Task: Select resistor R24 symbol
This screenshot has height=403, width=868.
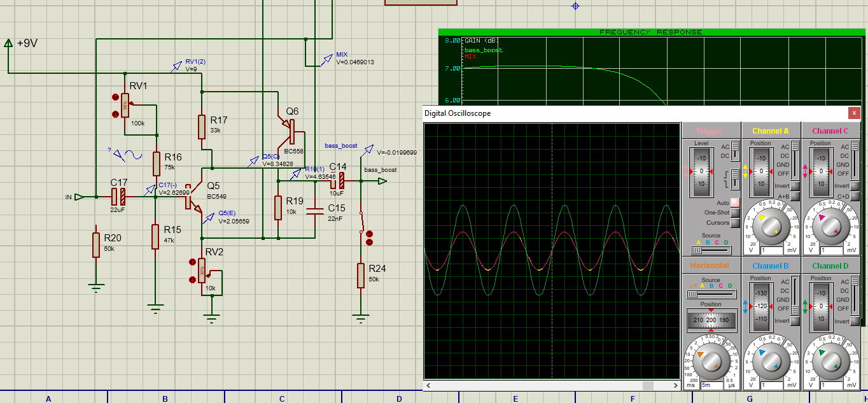Action: click(x=361, y=276)
